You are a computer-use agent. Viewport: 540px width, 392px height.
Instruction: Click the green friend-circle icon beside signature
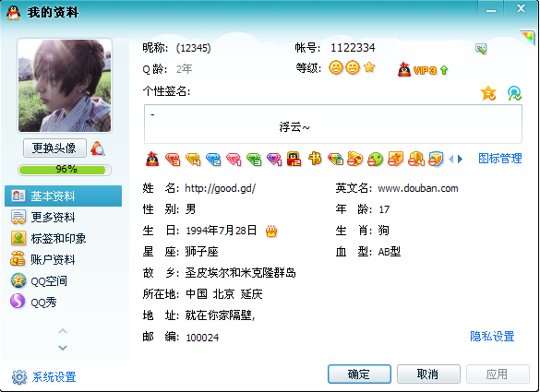pos(514,93)
